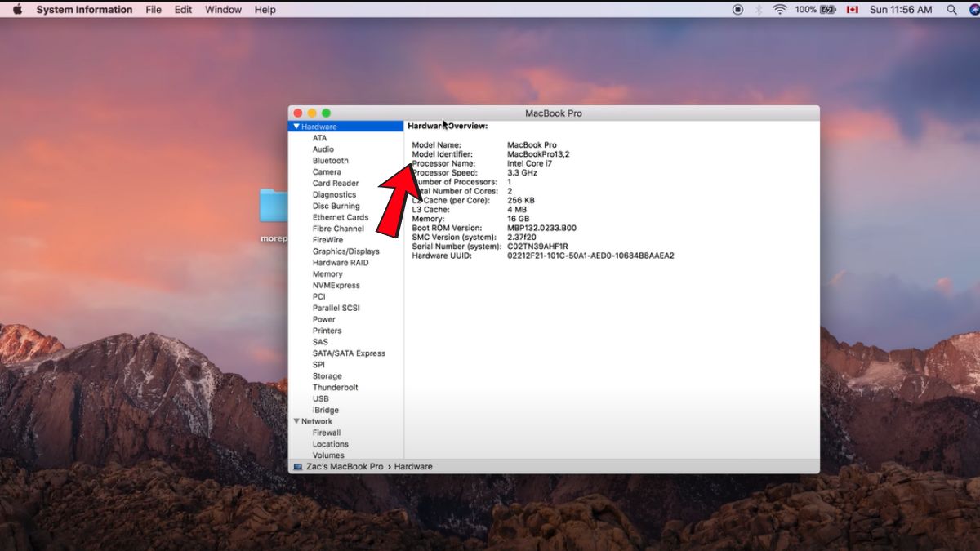Select SATA/SATA Express in the sidebar
Image resolution: width=980 pixels, height=551 pixels.
pyautogui.click(x=349, y=353)
